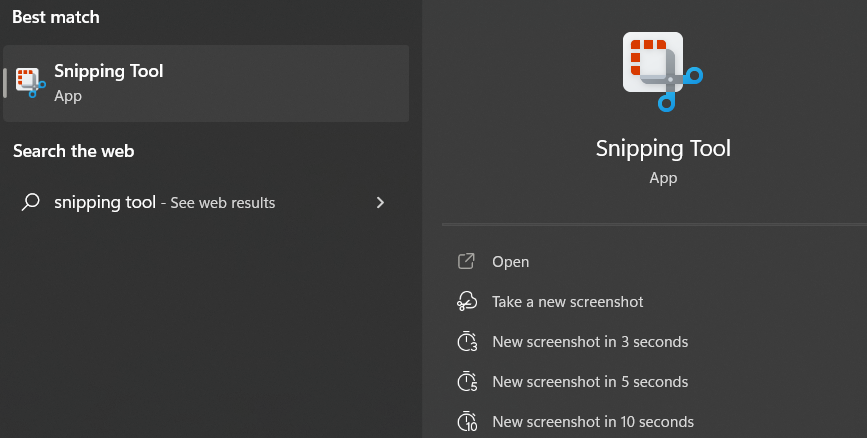The width and height of the screenshot is (867, 438).
Task: Click the 5-second timer icon
Action: [467, 382]
